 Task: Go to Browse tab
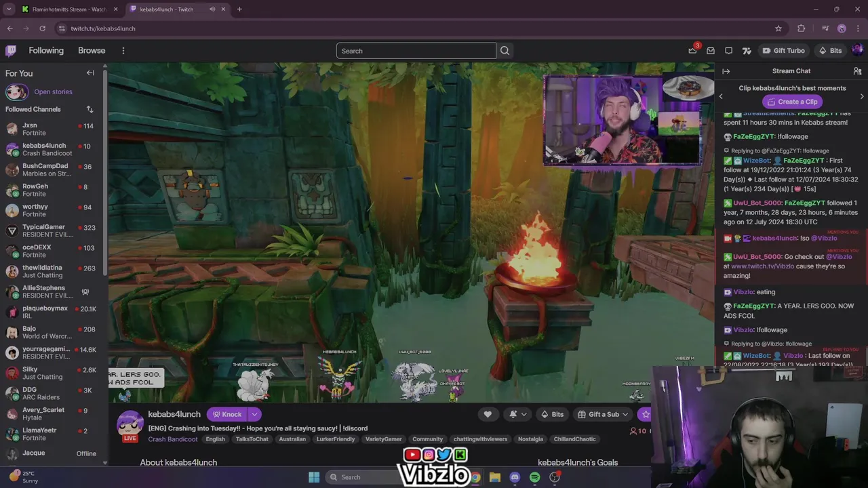(92, 51)
